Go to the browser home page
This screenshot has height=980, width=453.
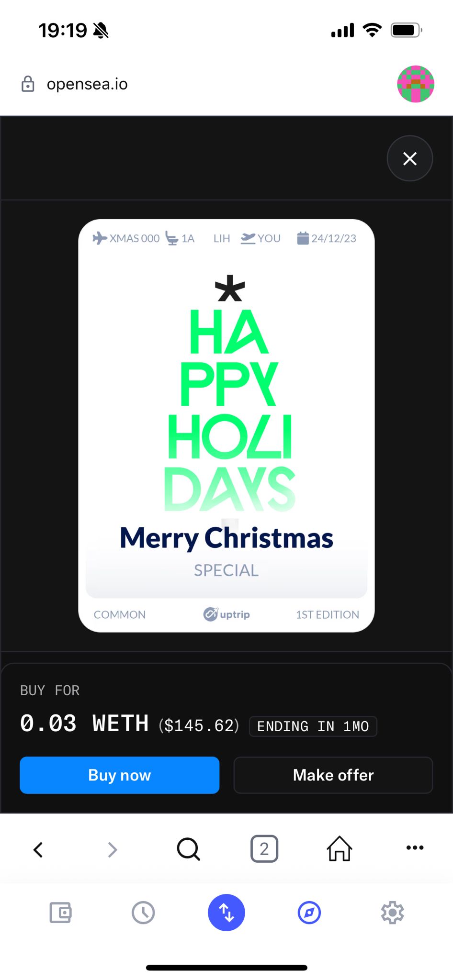click(340, 849)
